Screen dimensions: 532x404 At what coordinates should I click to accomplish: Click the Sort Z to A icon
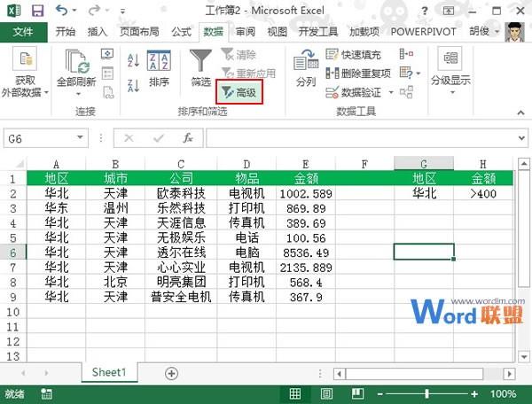133,85
